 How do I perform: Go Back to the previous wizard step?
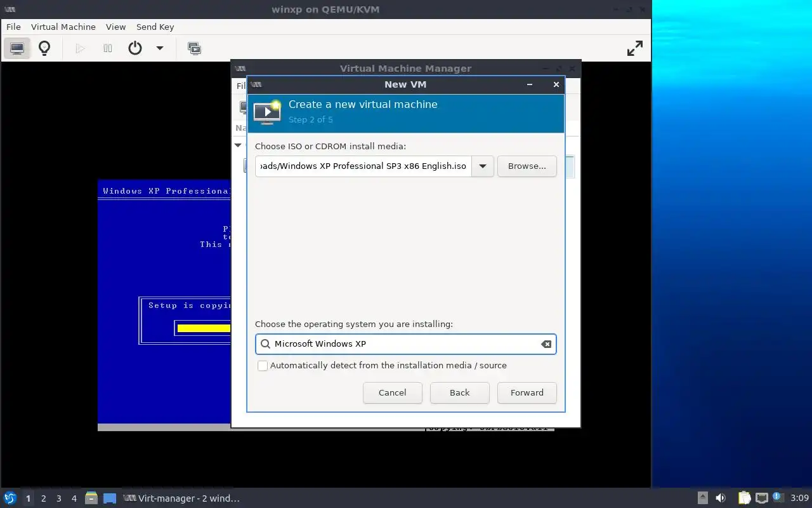460,392
